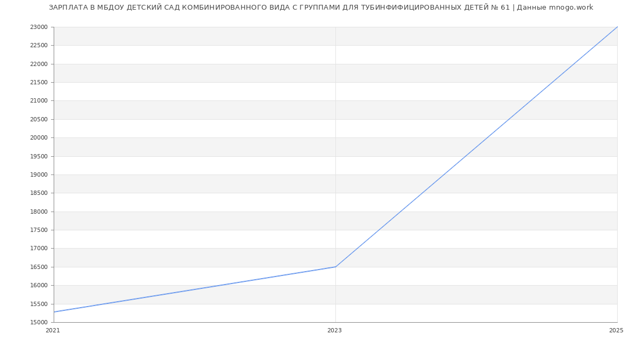Image resolution: width=644 pixels, height=349 pixels.
Task: Click the 16500 y-axis label
Action: [x=39, y=267]
